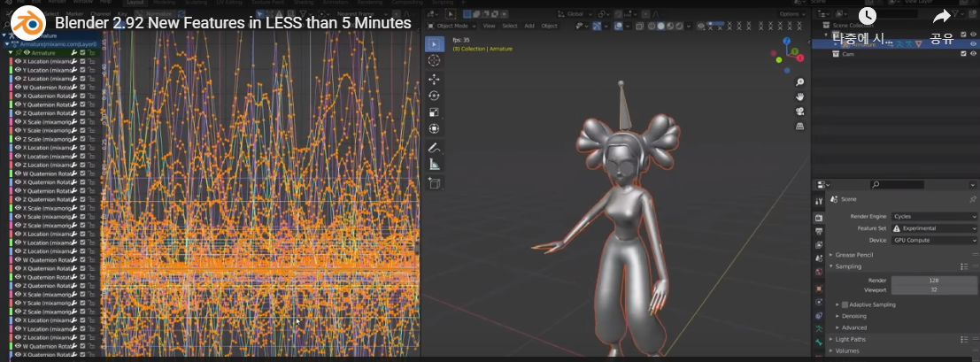Switch to wireframe viewport shading
The width and height of the screenshot is (980, 362).
pyautogui.click(x=652, y=26)
